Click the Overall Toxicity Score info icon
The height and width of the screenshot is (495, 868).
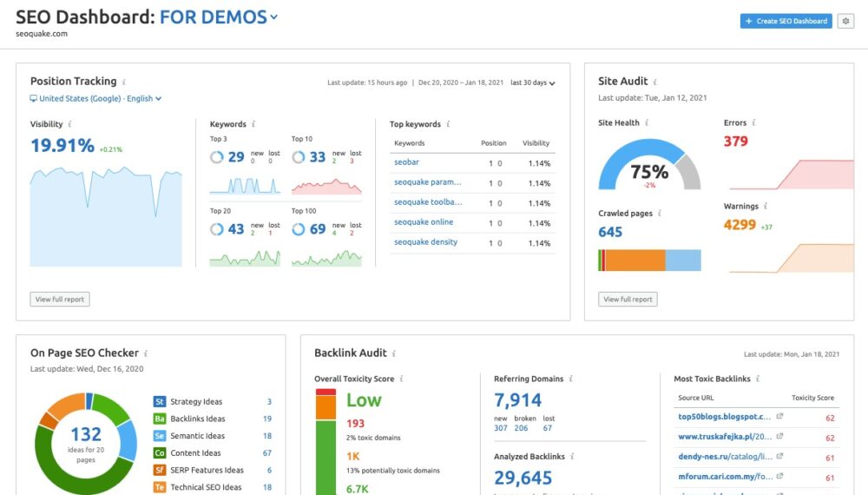click(x=401, y=379)
